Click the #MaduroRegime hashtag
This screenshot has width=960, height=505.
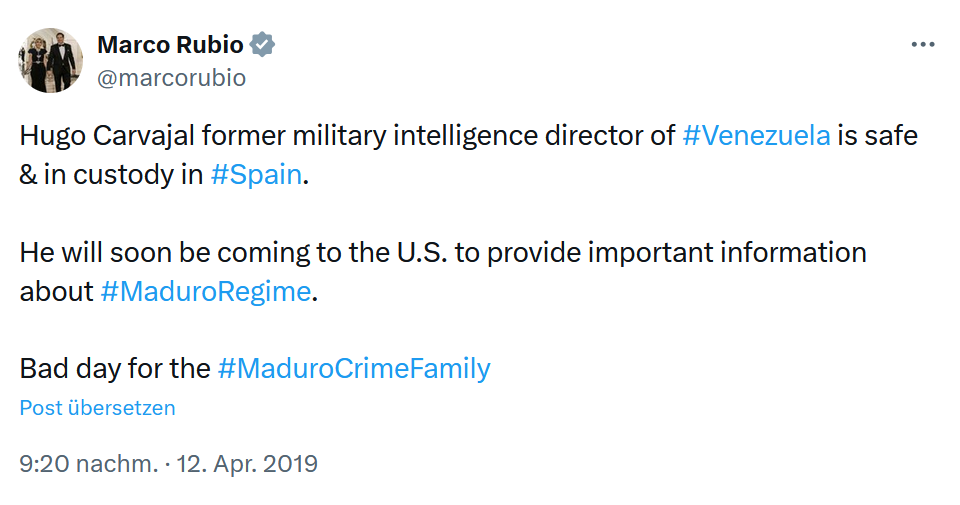206,291
